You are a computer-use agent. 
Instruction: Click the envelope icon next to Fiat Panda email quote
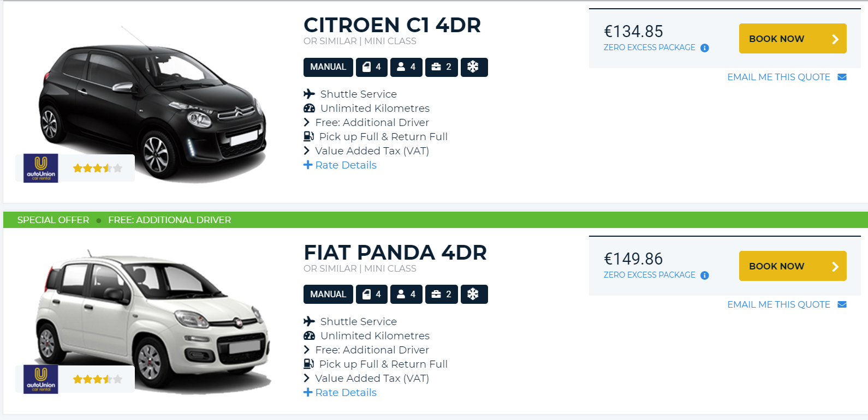(842, 304)
